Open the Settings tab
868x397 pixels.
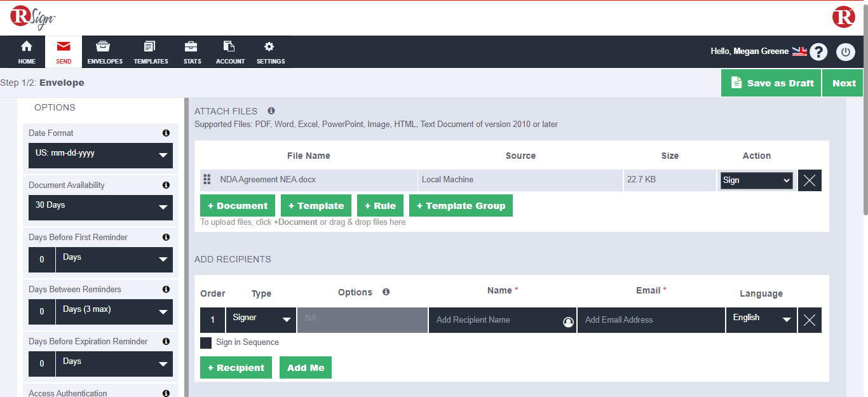tap(271, 52)
